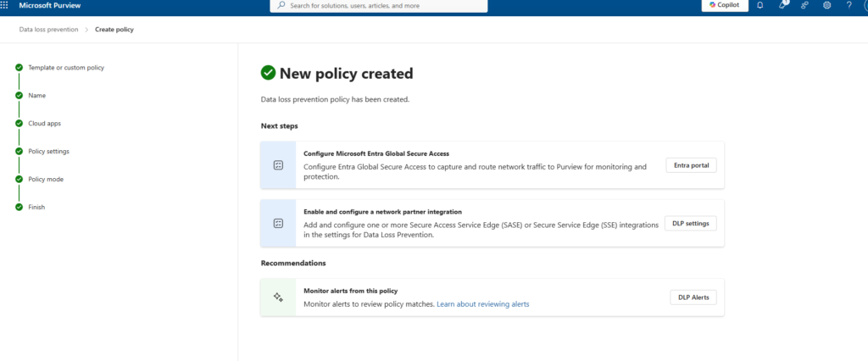Open Copilot from the header
Viewport: 868px width, 361px height.
pyautogui.click(x=725, y=5)
